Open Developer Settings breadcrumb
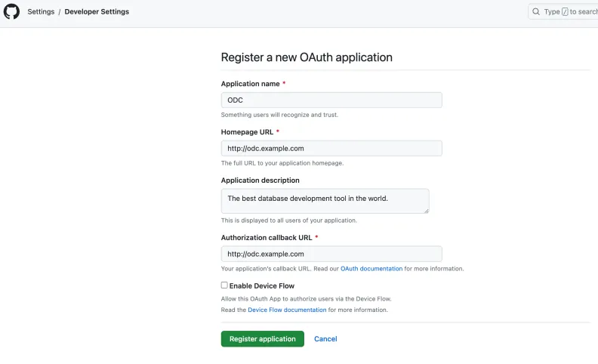The width and height of the screenshot is (598, 364). (x=97, y=12)
